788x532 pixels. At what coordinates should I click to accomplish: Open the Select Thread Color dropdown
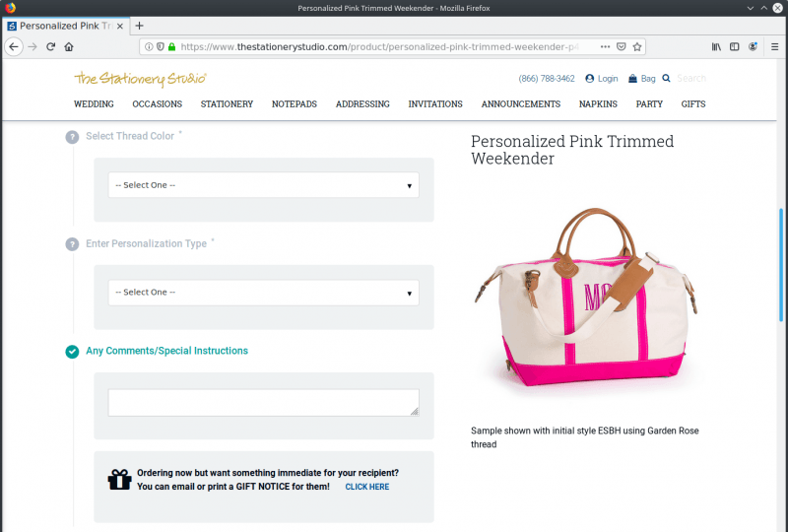click(x=263, y=185)
